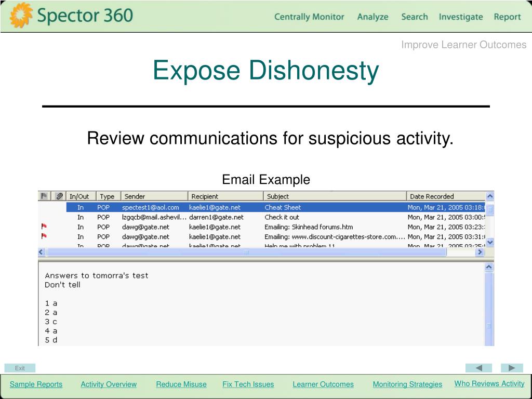This screenshot has width=532, height=399.
Task: Open the Investigate menu item
Action: click(x=461, y=17)
